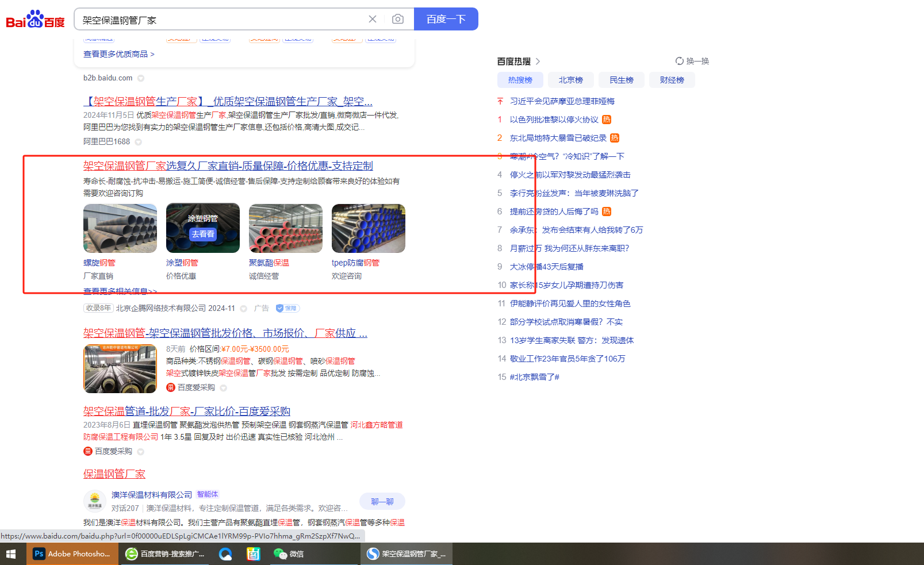
Task: Focus the search input field
Action: [x=221, y=20]
